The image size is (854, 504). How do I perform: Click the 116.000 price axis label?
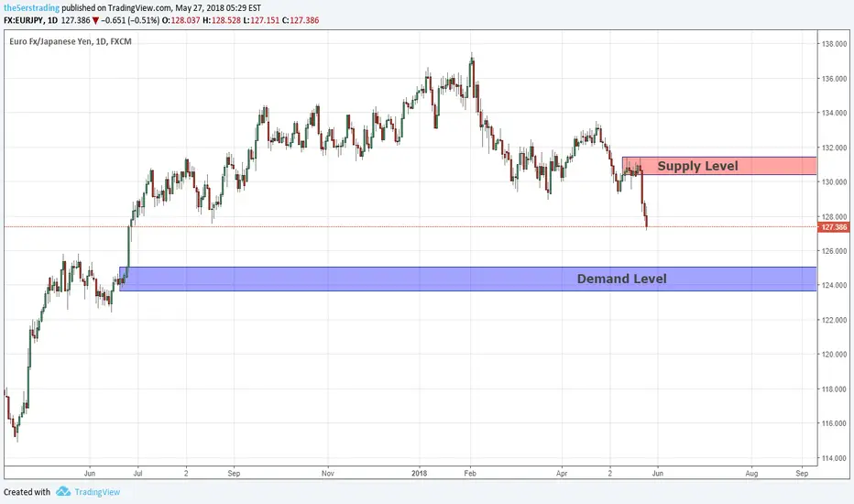835,423
